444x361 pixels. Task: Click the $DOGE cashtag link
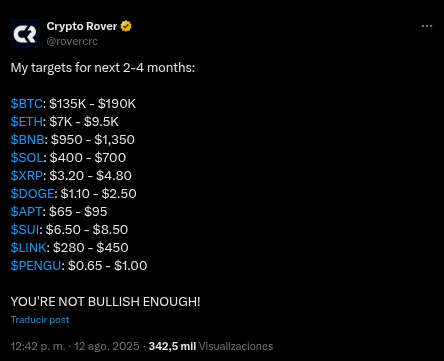(x=32, y=194)
